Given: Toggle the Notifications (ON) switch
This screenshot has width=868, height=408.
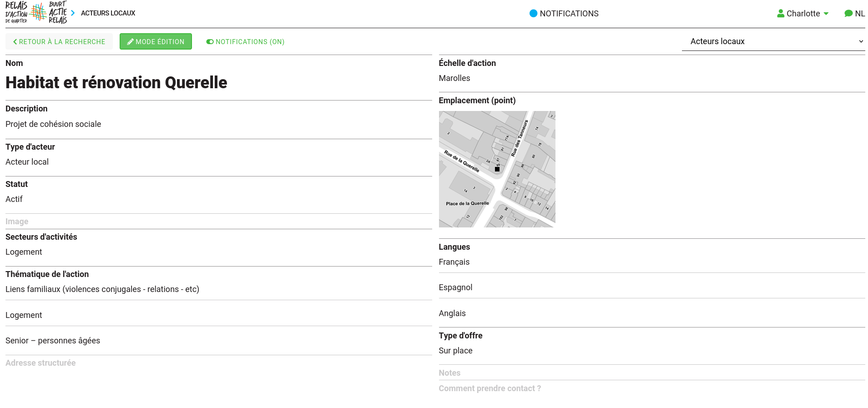Looking at the screenshot, I should (x=210, y=42).
